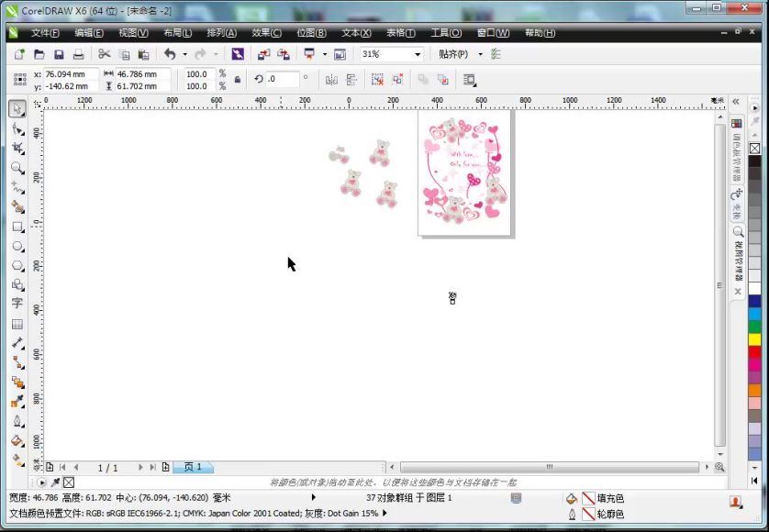This screenshot has width=769, height=532.
Task: Select the Pick tool in the toolbox
Action: (17, 108)
